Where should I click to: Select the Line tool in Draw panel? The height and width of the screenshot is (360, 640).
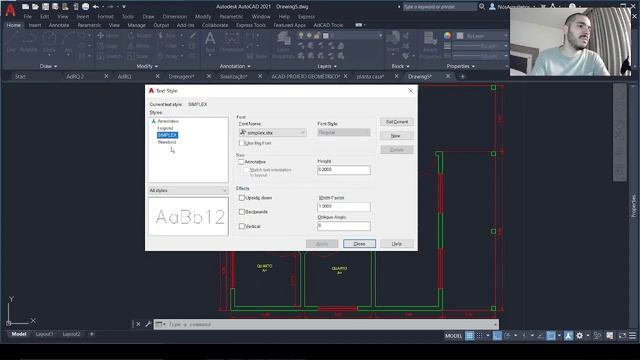point(11,43)
